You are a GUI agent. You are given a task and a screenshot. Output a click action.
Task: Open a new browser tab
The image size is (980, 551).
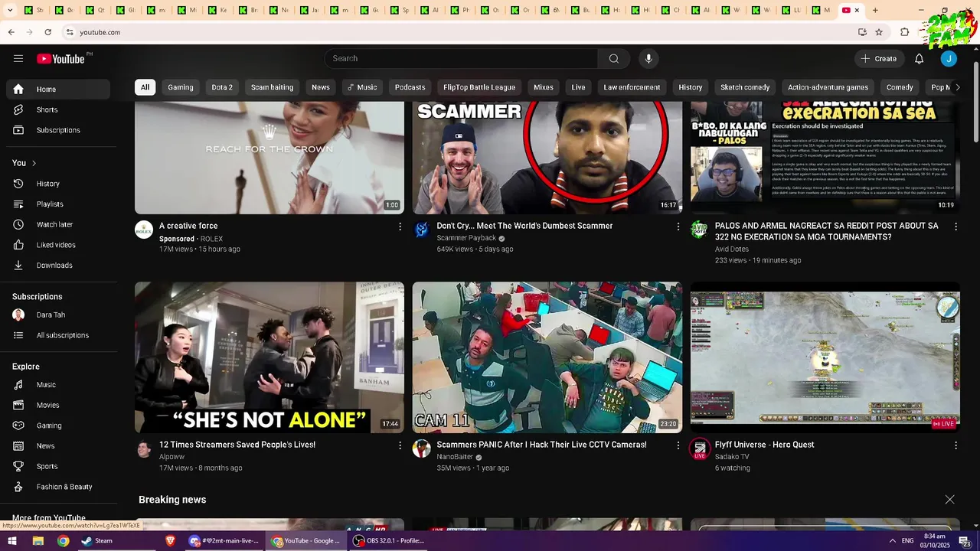875,10
